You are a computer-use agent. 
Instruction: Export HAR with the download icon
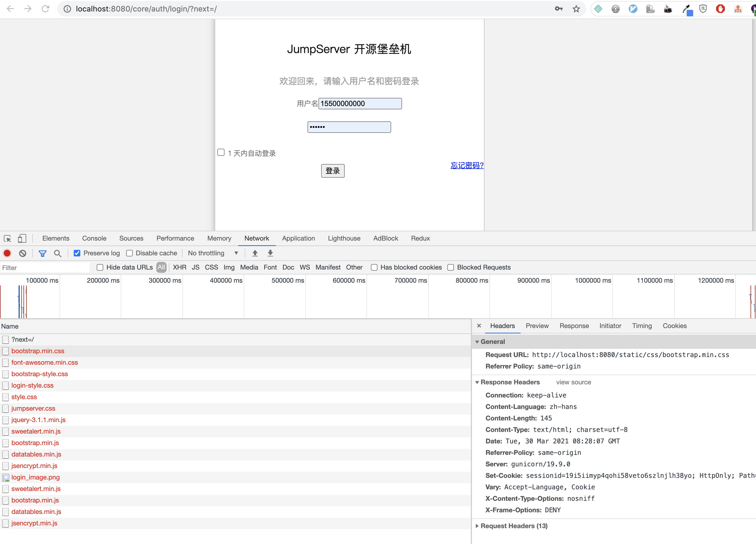coord(270,253)
